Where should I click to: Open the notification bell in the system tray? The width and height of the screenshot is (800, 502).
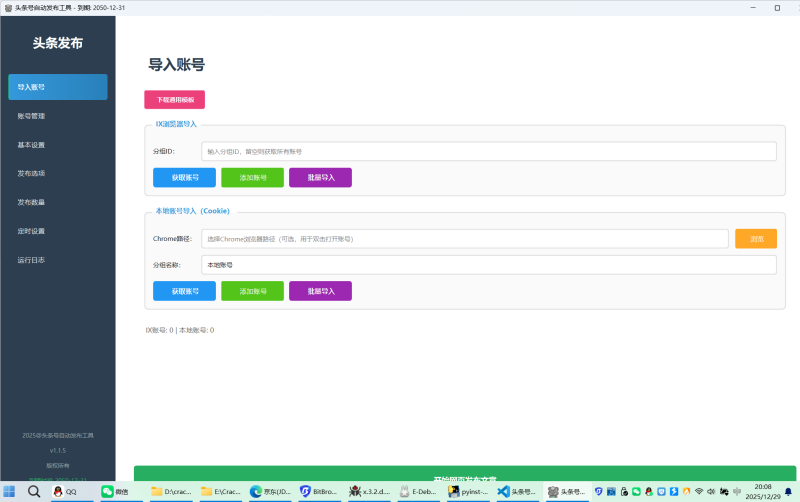coord(788,492)
